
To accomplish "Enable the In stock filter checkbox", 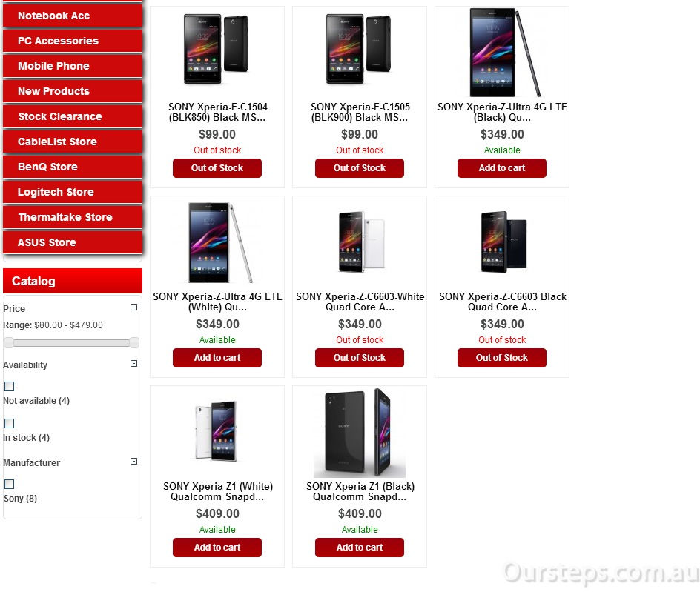I will [x=10, y=423].
